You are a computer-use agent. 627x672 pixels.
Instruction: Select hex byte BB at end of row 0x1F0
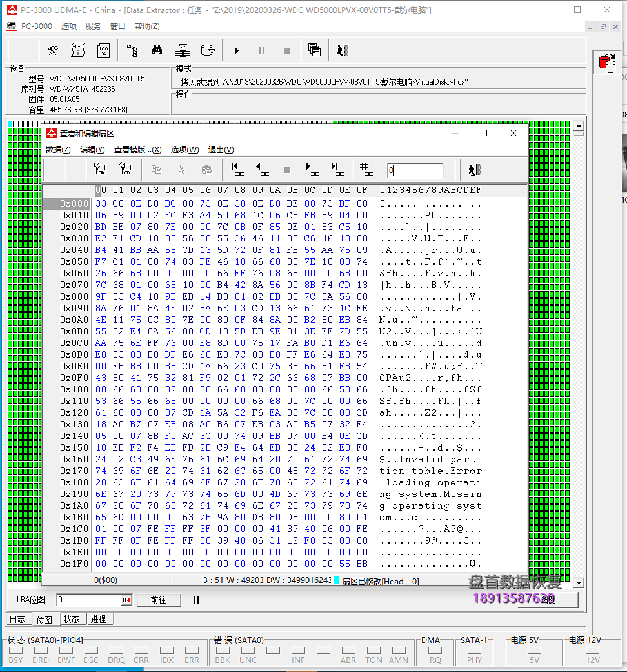click(x=362, y=564)
